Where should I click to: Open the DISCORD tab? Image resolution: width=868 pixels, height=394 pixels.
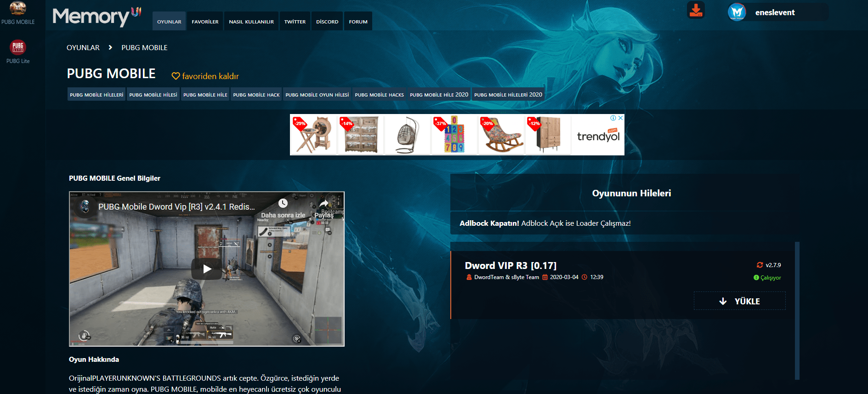[x=327, y=21]
